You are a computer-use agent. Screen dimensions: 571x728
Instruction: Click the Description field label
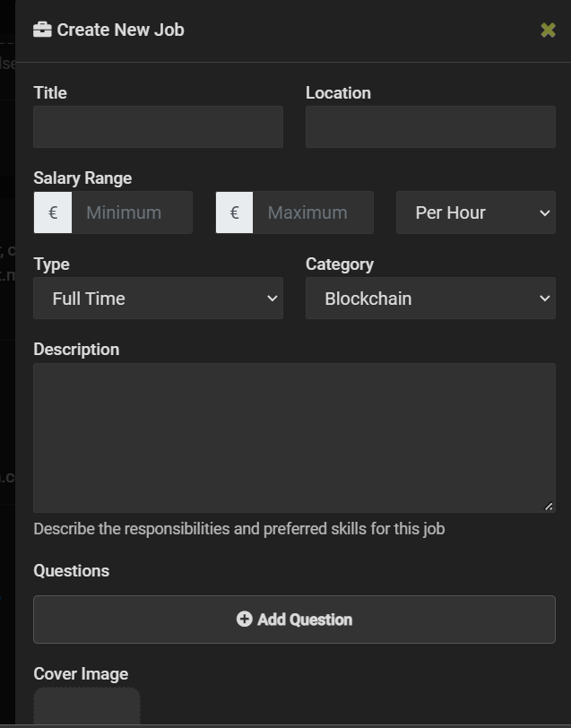(76, 350)
